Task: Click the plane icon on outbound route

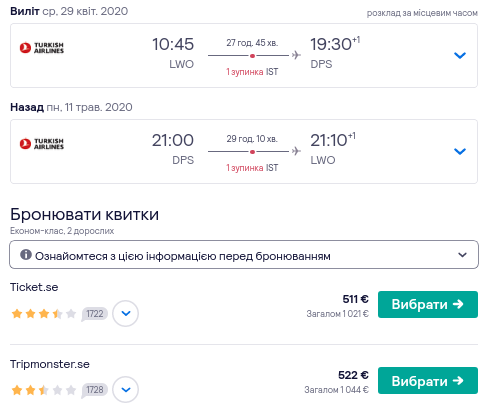Action: click(x=296, y=55)
